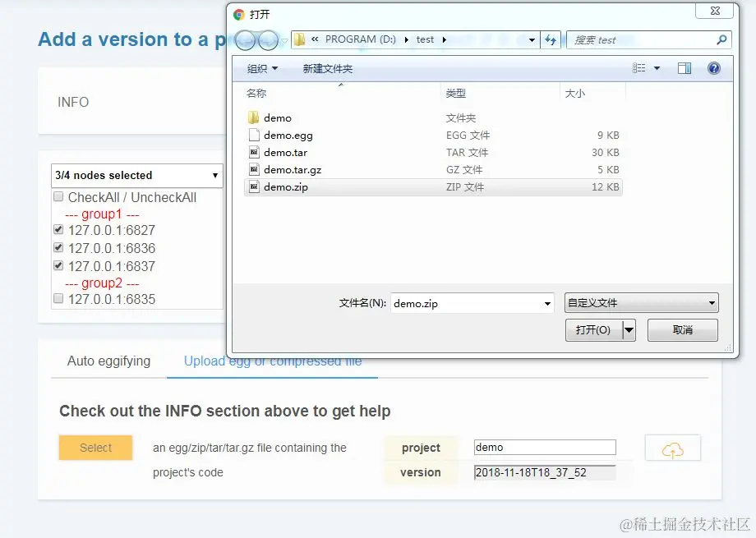Click the forward navigation arrow in file dialog
The image size is (756, 538).
coord(269,40)
